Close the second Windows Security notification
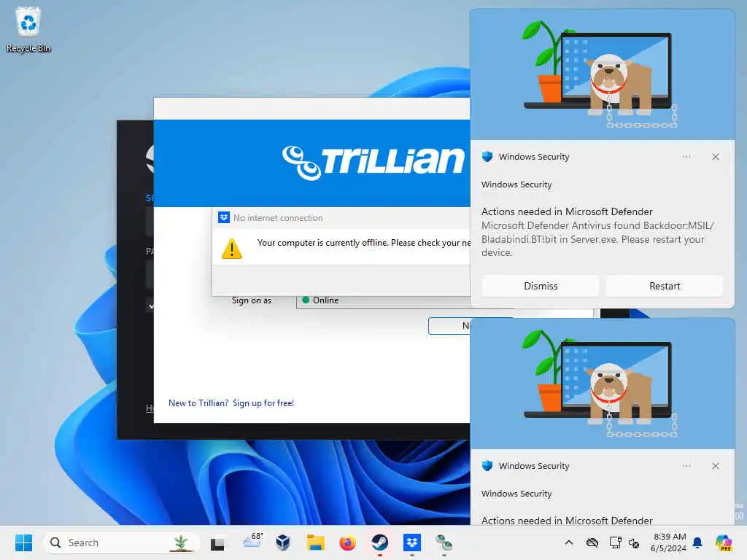This screenshot has width=747, height=560. pyautogui.click(x=716, y=466)
